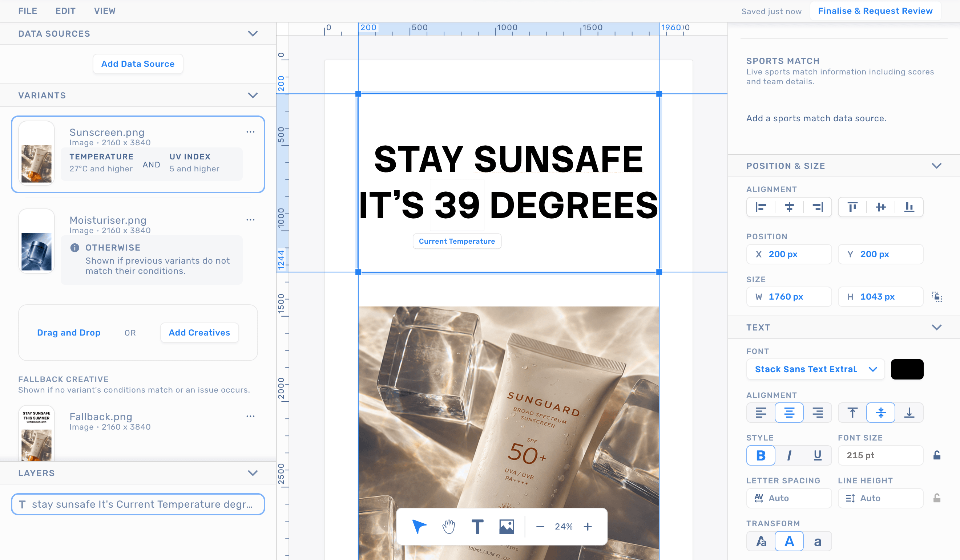The width and height of the screenshot is (960, 560).
Task: Click the Current Temperature tag on canvas
Action: (457, 242)
